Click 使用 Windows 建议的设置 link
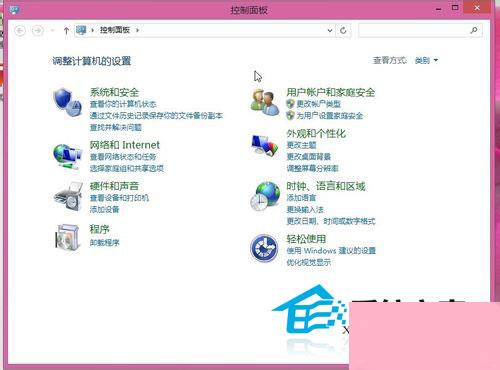 click(331, 251)
